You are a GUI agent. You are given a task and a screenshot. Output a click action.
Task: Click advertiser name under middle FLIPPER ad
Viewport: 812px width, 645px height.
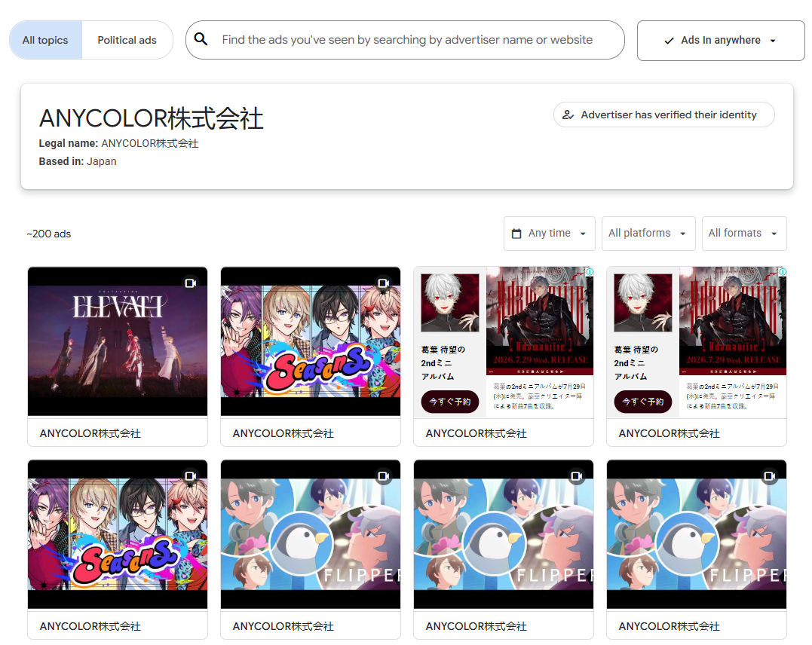[x=476, y=626]
